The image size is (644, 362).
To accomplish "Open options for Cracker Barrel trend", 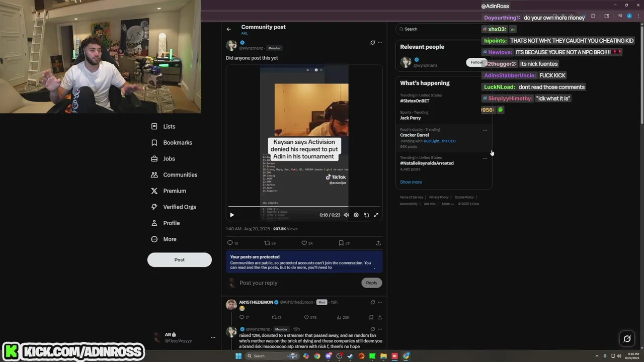I will (485, 130).
